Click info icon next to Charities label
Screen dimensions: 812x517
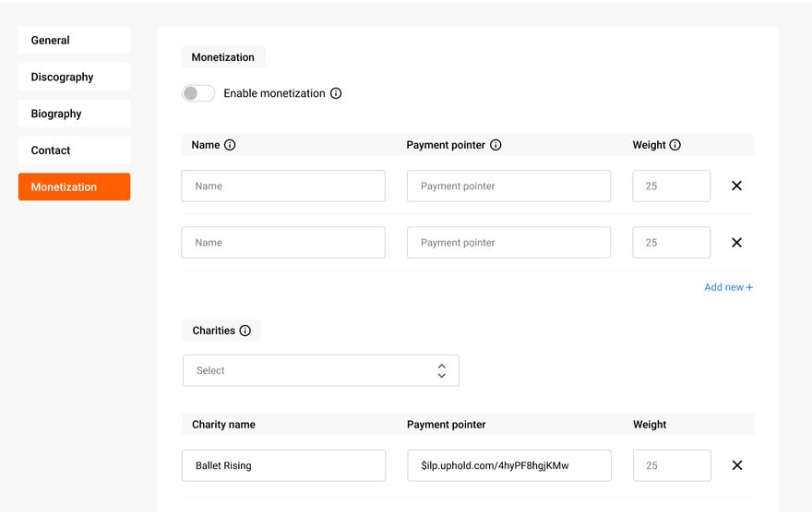245,331
